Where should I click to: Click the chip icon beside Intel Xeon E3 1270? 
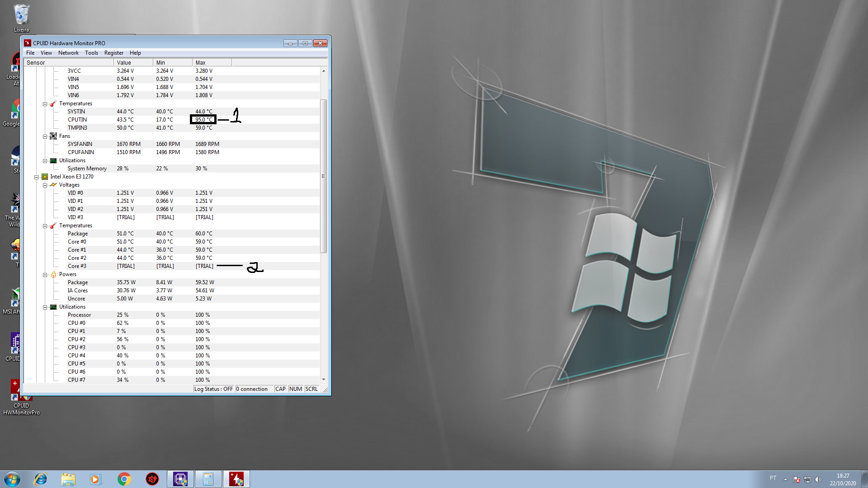pos(45,177)
